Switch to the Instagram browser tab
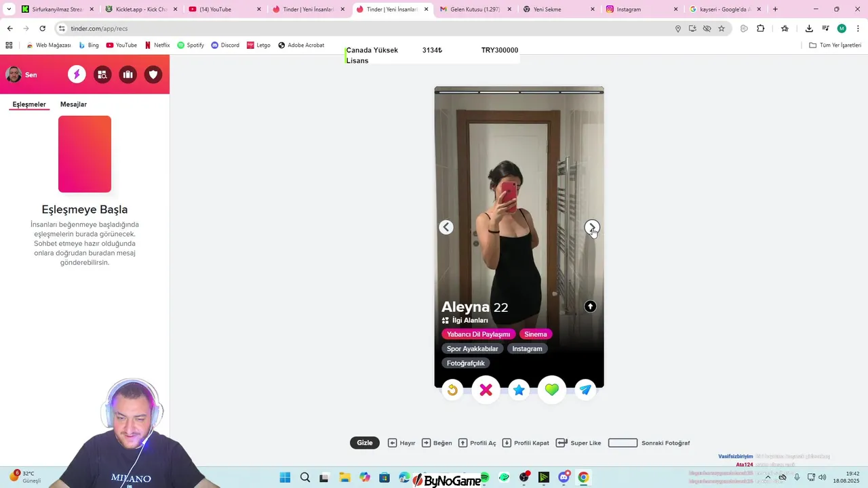868x488 pixels. point(642,9)
